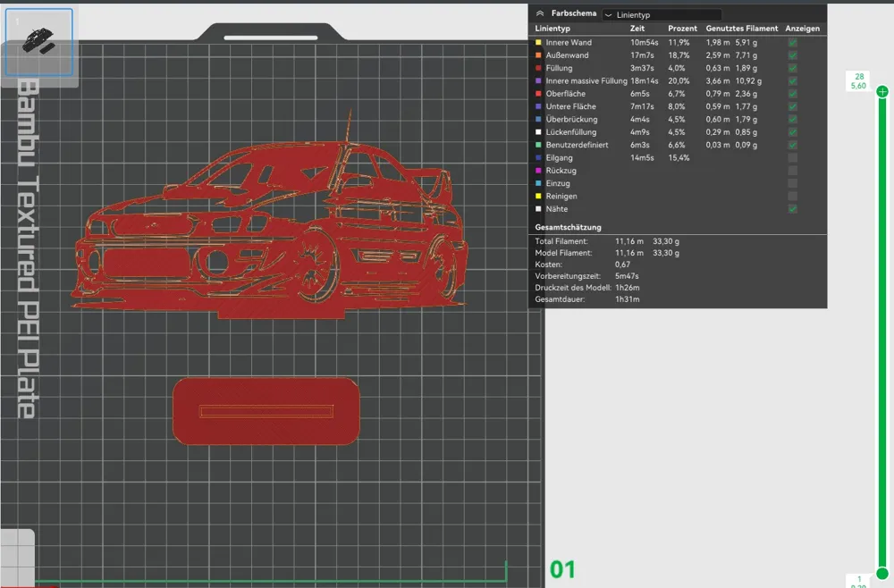The width and height of the screenshot is (894, 588).
Task: Uncheck the Anzeigen checkbox for Außenwand
Action: (791, 55)
